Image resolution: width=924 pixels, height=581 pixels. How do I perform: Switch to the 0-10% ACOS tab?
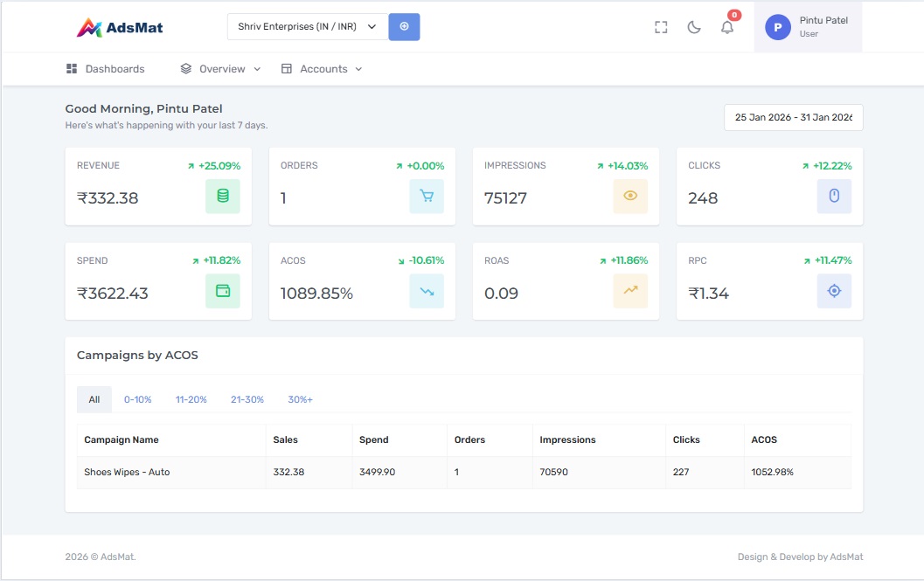(137, 399)
